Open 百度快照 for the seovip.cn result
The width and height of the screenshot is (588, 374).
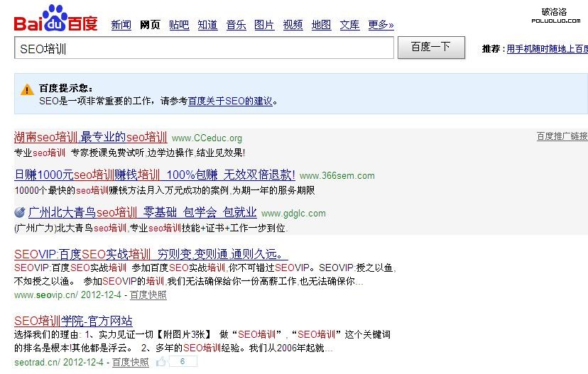[148, 295]
